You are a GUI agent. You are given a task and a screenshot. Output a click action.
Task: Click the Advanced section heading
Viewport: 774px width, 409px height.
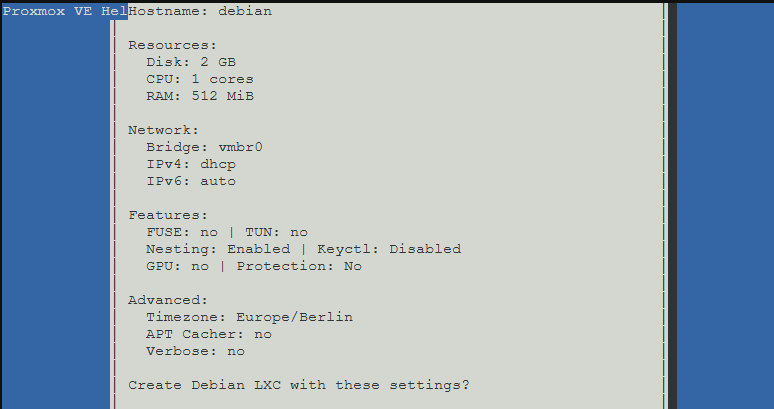(x=168, y=300)
